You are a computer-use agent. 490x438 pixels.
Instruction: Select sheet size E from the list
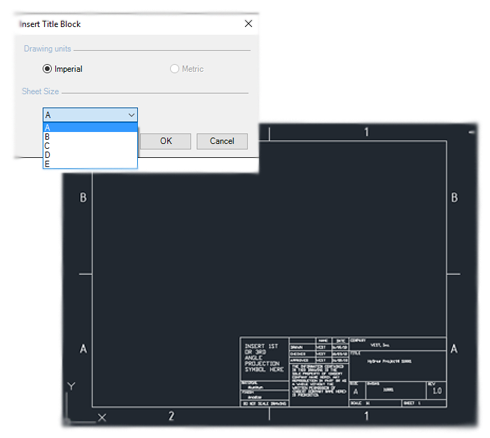[x=90, y=164]
